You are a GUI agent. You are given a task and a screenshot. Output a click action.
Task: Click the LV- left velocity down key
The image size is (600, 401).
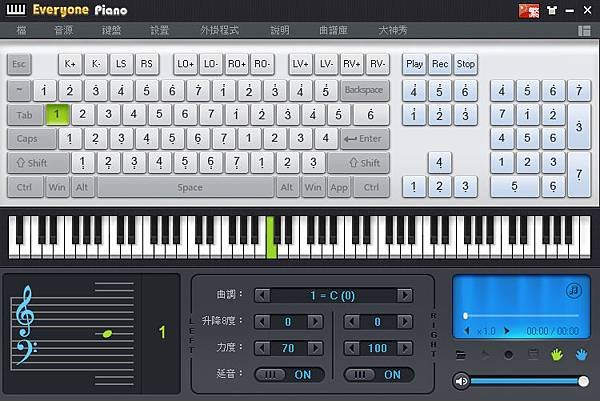pyautogui.click(x=326, y=64)
